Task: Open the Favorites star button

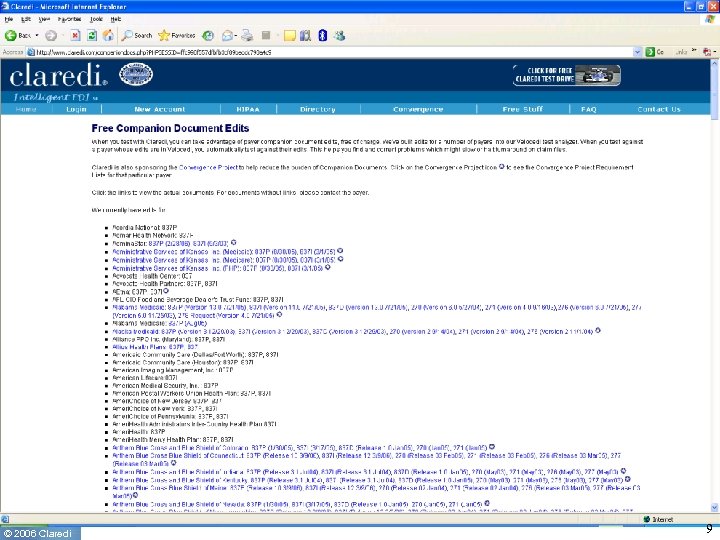Action: click(x=176, y=35)
